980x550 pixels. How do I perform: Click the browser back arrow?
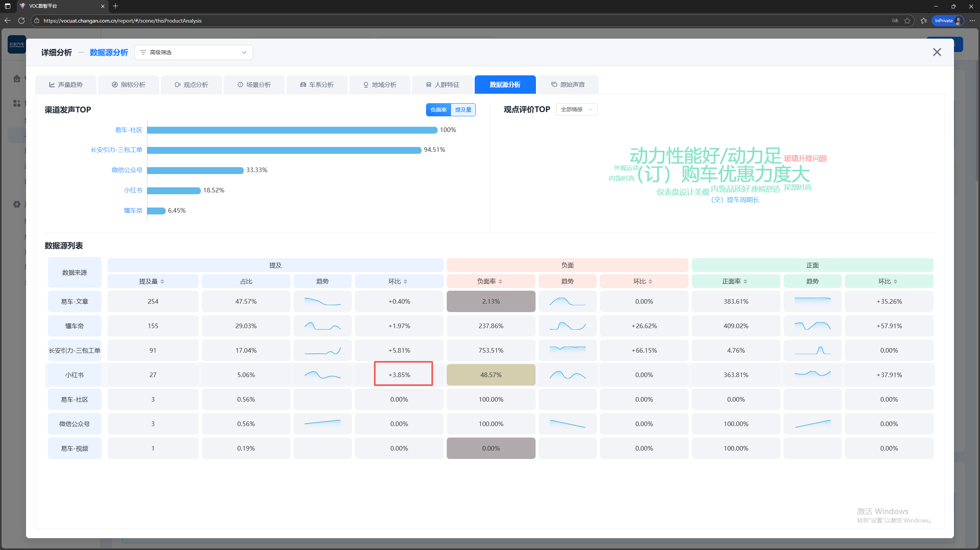[x=8, y=21]
